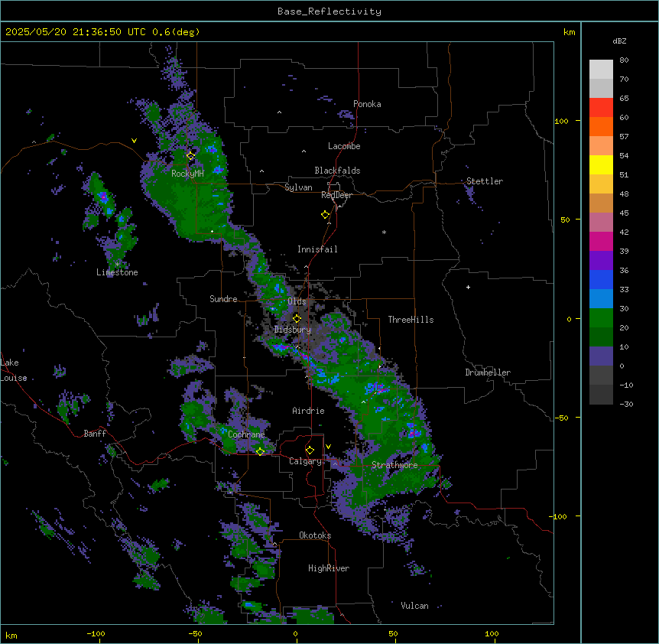Click the Sundre label

point(223,299)
